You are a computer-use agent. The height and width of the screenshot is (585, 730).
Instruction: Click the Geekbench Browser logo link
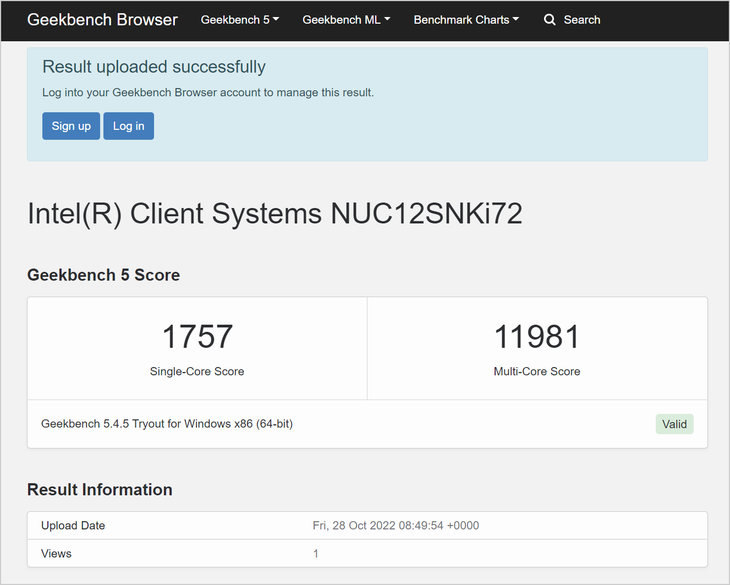(102, 20)
